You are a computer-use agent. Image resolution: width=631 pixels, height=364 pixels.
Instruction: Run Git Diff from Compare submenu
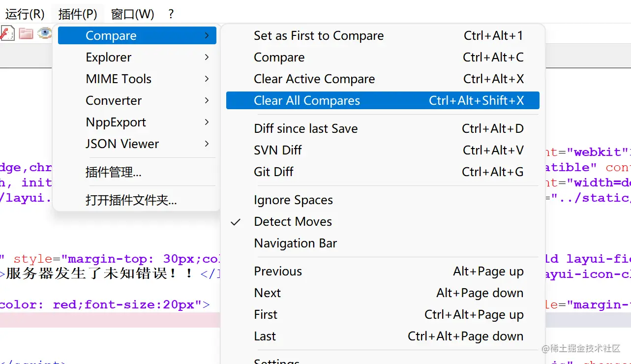click(273, 172)
